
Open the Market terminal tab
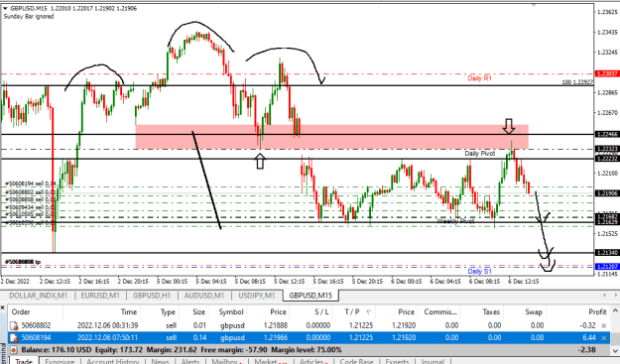(270, 361)
